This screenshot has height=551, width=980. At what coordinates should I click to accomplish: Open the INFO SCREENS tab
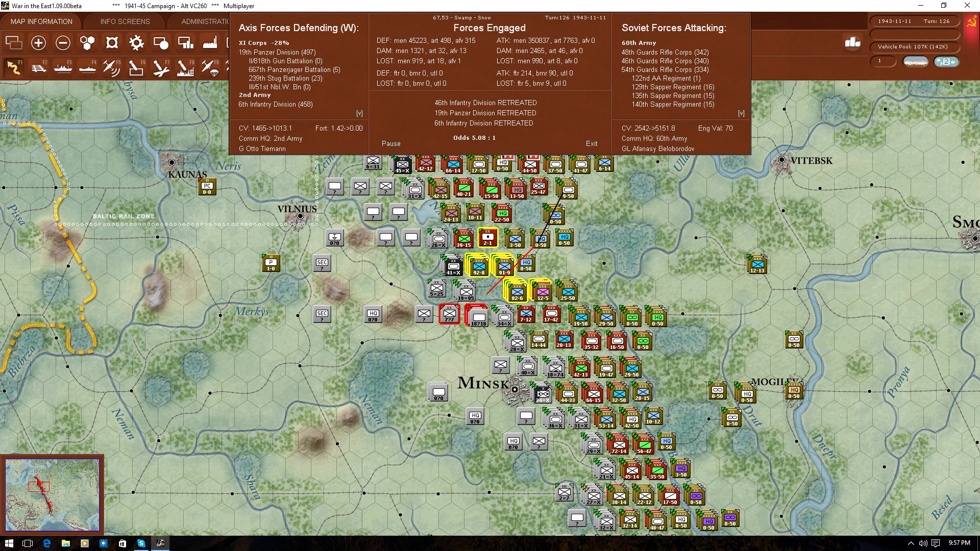125,21
